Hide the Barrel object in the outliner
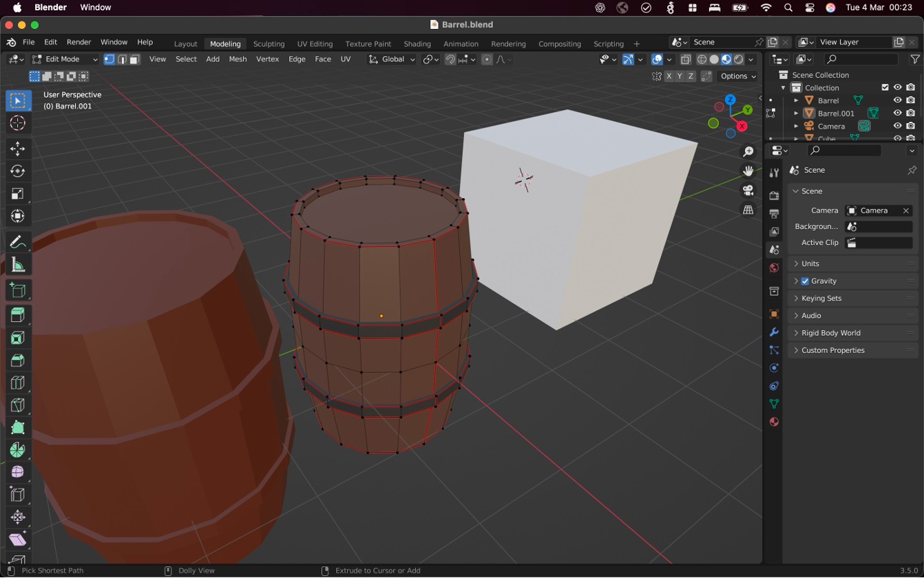 pyautogui.click(x=897, y=100)
